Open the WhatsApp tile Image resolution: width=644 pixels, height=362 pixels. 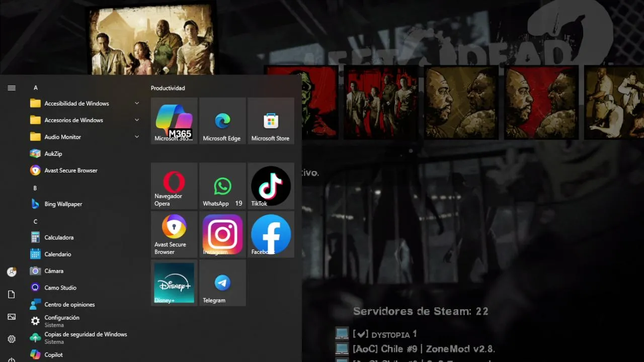(x=222, y=186)
